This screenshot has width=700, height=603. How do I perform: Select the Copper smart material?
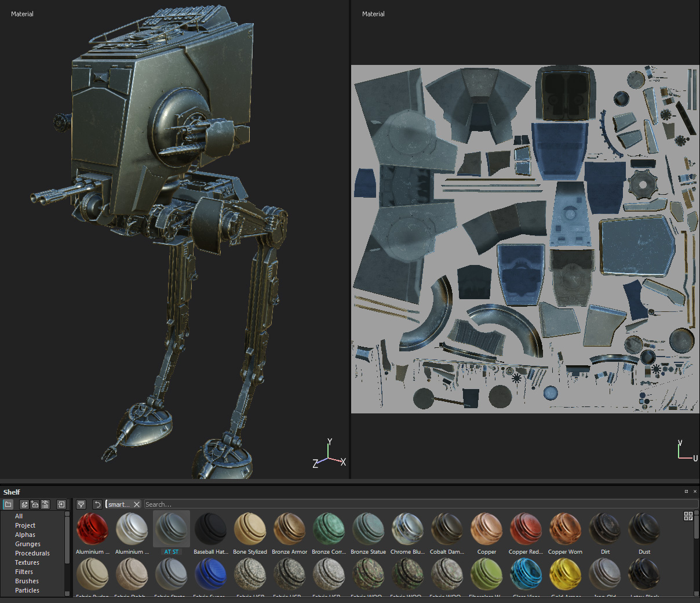486,533
